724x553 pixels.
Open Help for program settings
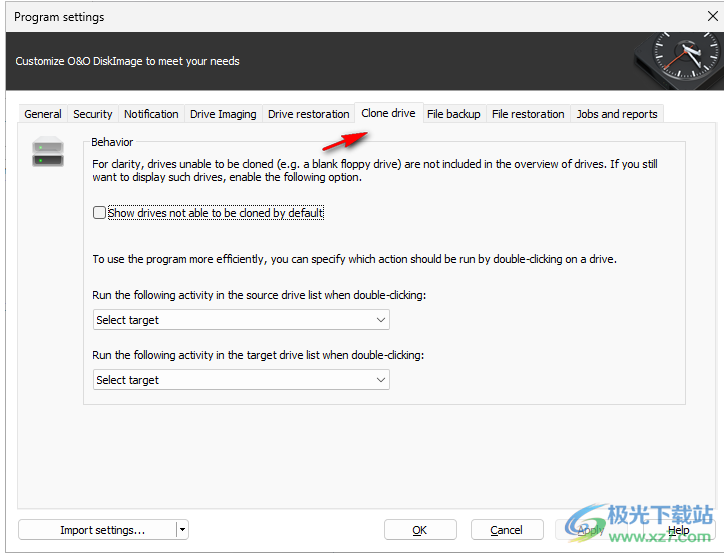click(679, 530)
